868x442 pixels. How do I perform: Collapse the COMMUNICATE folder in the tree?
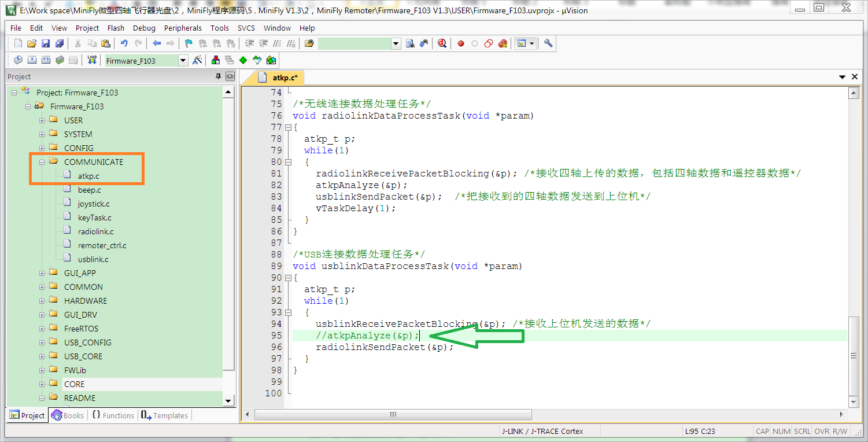pyautogui.click(x=42, y=162)
